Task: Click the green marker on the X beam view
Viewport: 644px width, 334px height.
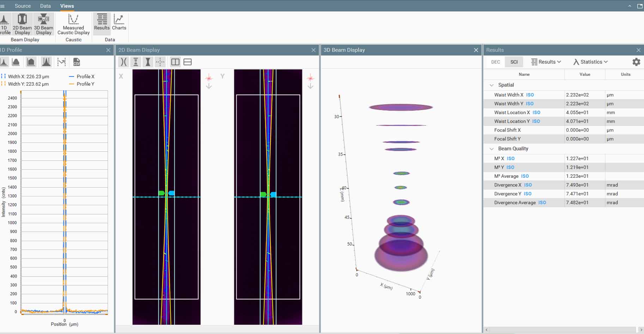Action: coord(162,193)
